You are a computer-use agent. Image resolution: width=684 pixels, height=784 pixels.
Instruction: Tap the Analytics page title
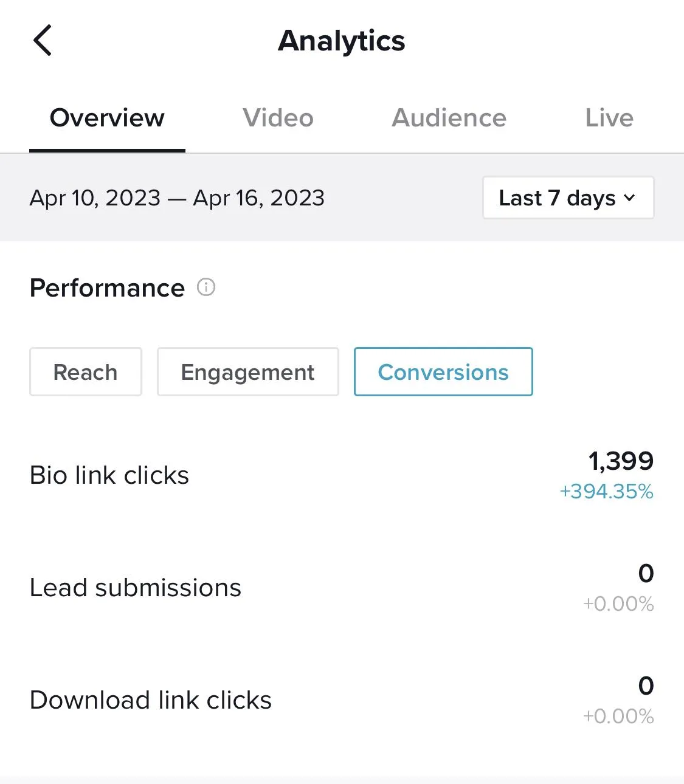pyautogui.click(x=342, y=41)
